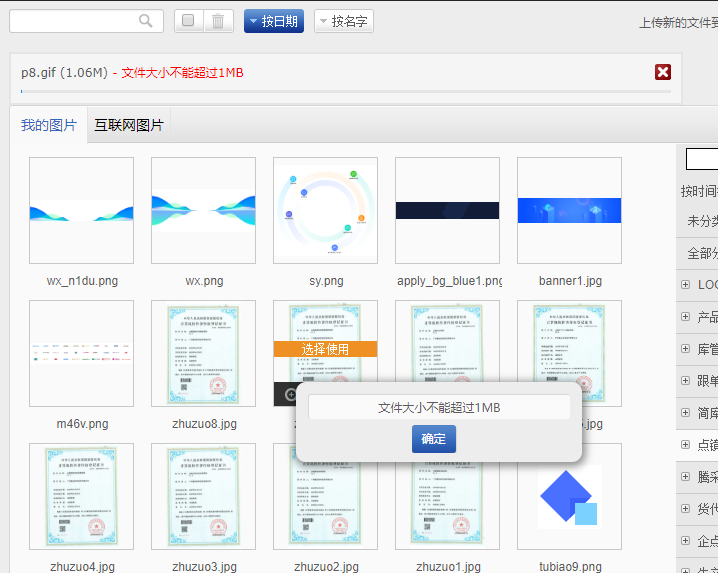The width and height of the screenshot is (718, 573).
Task: Expand the 腾采 category plus icon
Action: [x=685, y=477]
